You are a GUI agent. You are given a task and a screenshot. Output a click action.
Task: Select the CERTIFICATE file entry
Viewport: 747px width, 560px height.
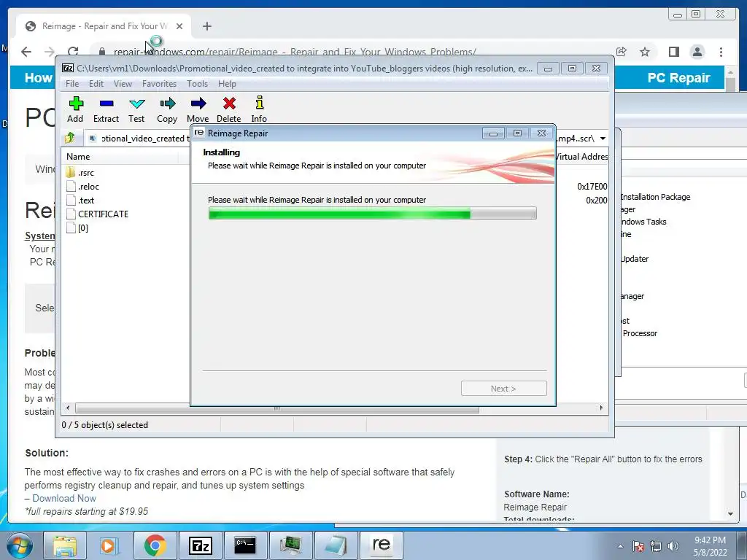click(x=97, y=214)
